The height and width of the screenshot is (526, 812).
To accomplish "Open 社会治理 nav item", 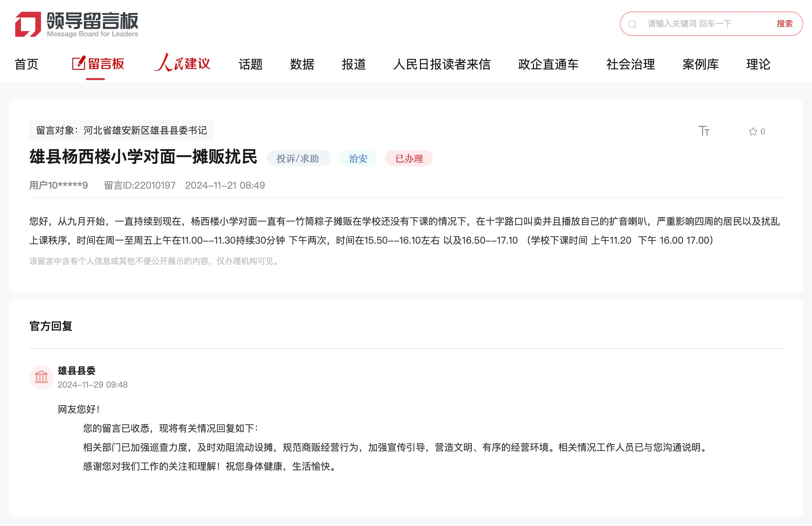I will 630,64.
